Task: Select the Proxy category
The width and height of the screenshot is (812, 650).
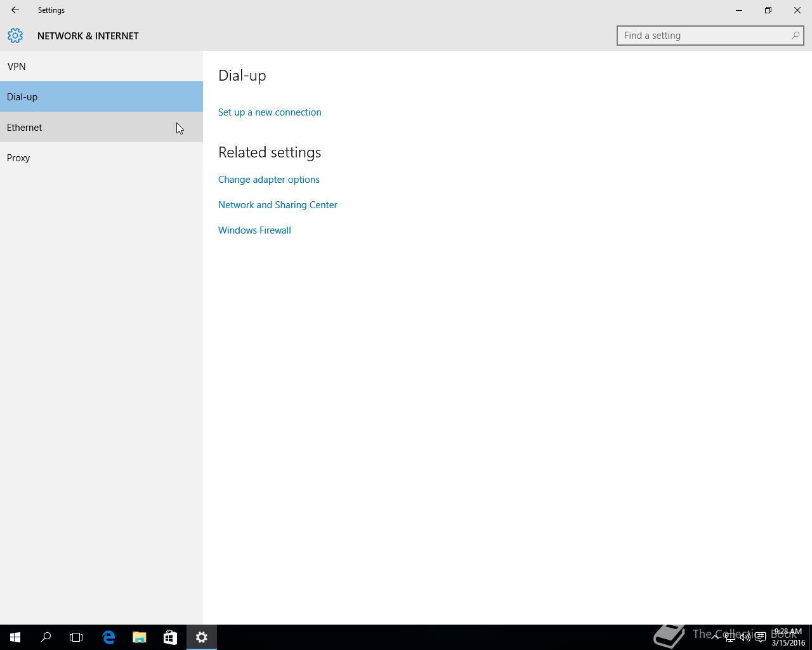Action: tap(101, 157)
